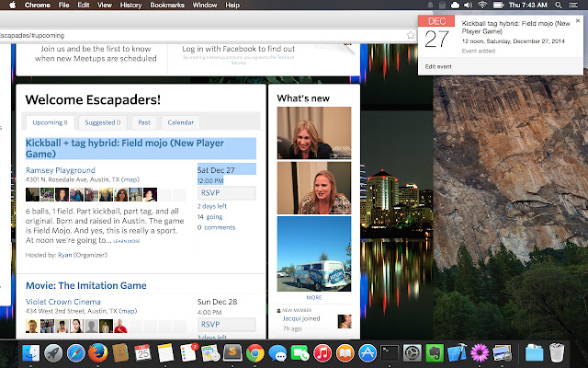Open Spotlight search magnifier in menu bar

(558, 6)
